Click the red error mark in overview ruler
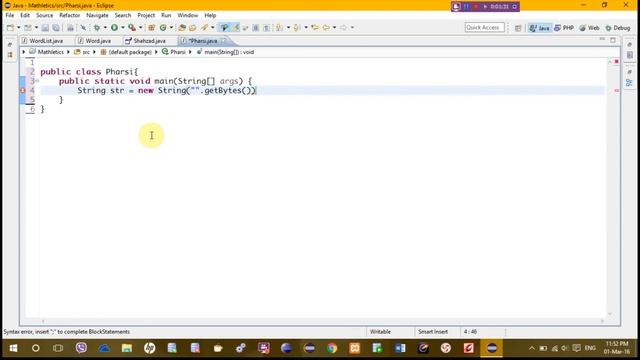The height and width of the screenshot is (360, 640). 617,90
